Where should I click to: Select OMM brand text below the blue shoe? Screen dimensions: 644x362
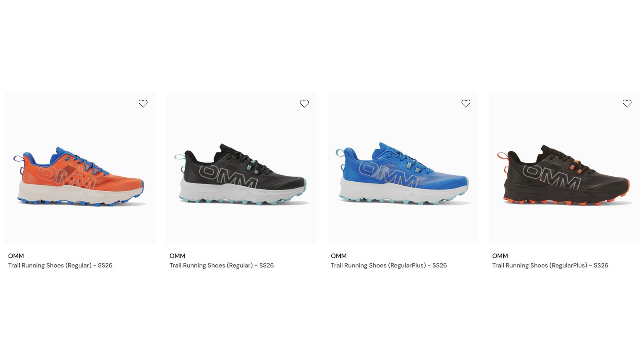coord(339,256)
